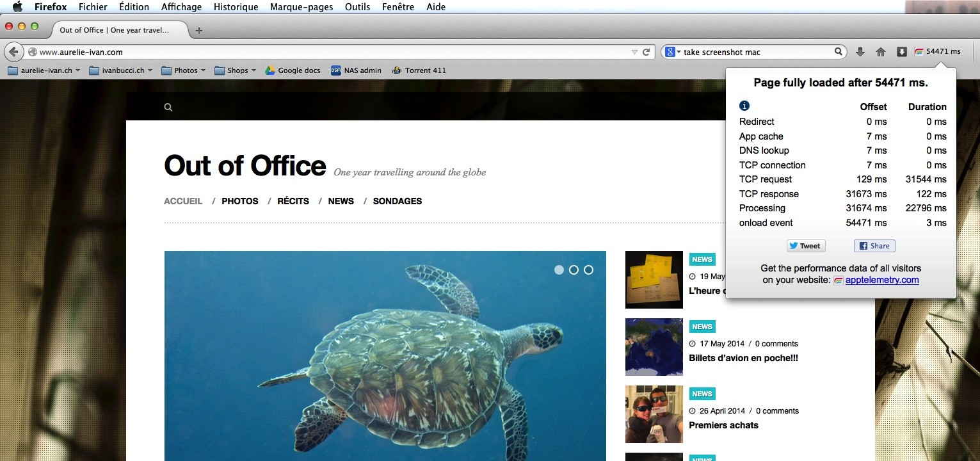Screen dimensions: 980x461
Task: Select the third slider dot indicator
Action: (x=588, y=270)
